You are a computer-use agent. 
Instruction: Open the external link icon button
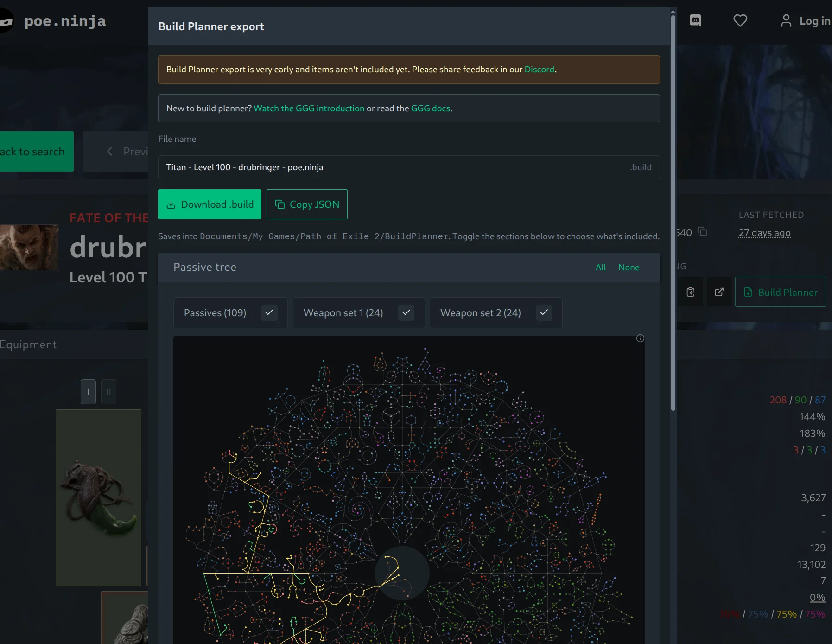click(719, 292)
